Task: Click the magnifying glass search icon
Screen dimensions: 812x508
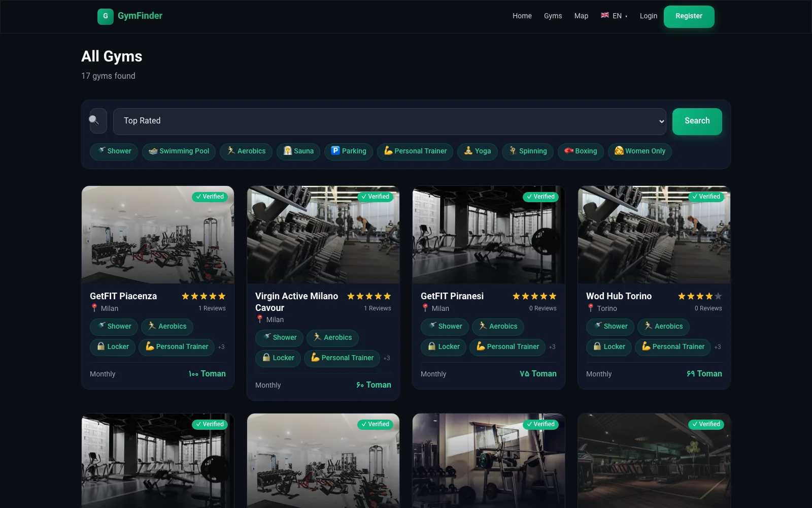Action: (98, 121)
